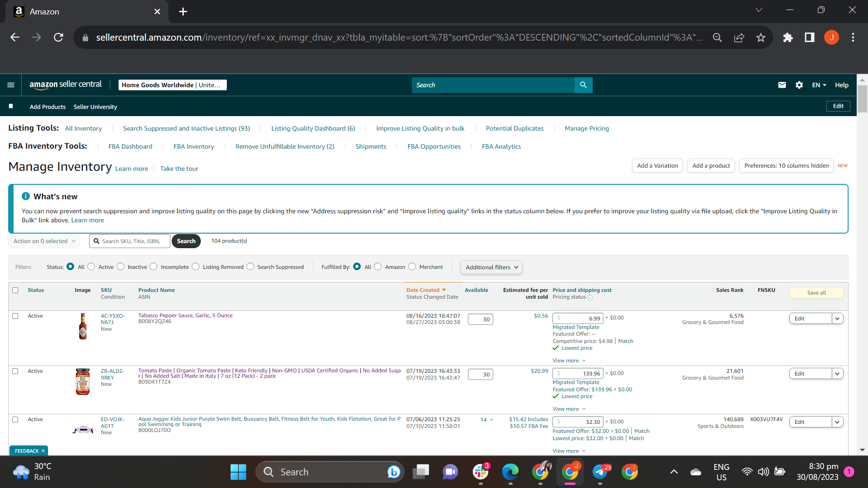
Task: Open Slack from the taskbar
Action: pos(481,472)
